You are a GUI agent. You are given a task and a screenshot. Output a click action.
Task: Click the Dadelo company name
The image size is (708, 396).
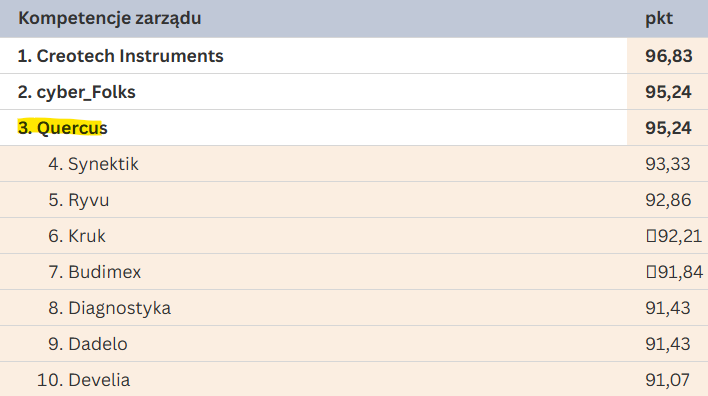pos(98,344)
